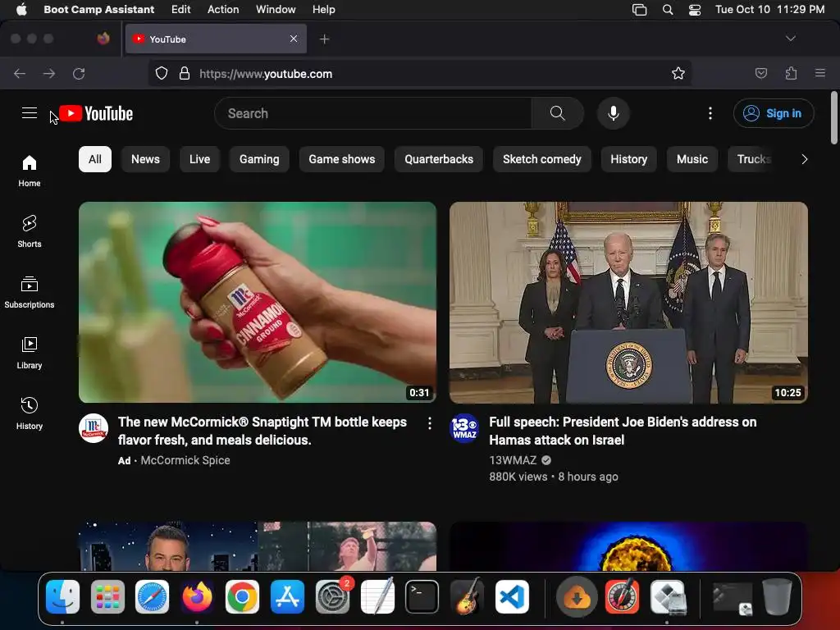The image size is (840, 630).
Task: Launch Finder from the Dock
Action: pos(62,596)
